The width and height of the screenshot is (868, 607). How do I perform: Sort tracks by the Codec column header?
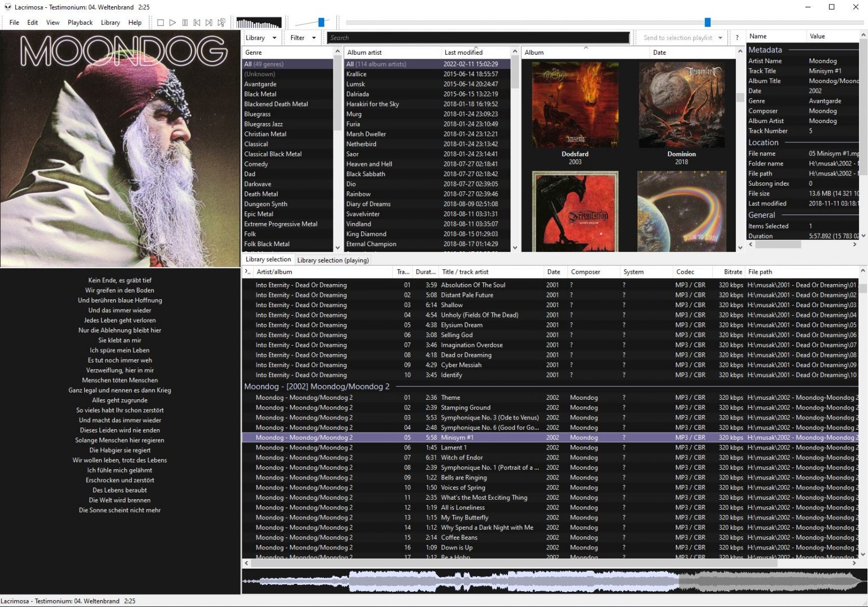(x=692, y=272)
